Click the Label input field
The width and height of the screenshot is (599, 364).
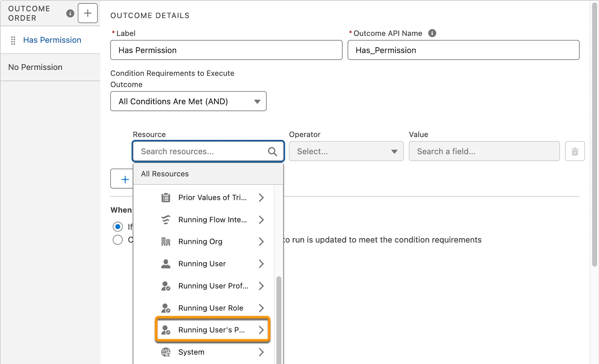click(x=226, y=50)
